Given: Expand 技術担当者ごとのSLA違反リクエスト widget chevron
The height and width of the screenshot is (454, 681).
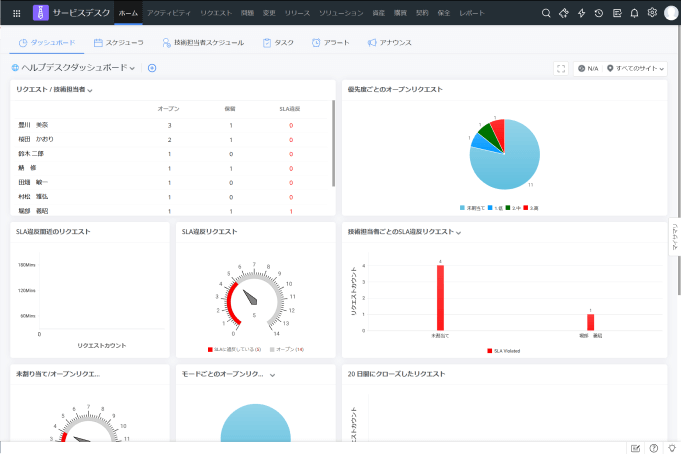Looking at the screenshot, I should point(458,233).
